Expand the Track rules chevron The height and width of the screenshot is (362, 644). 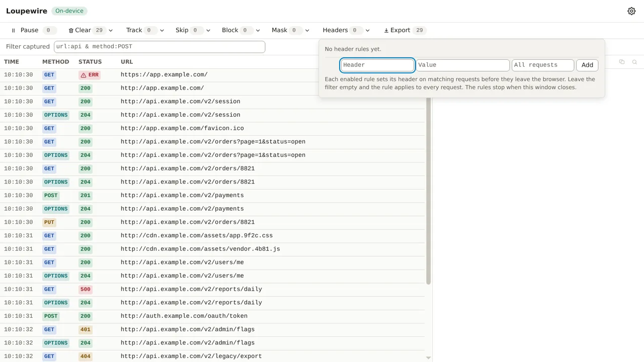click(x=162, y=31)
